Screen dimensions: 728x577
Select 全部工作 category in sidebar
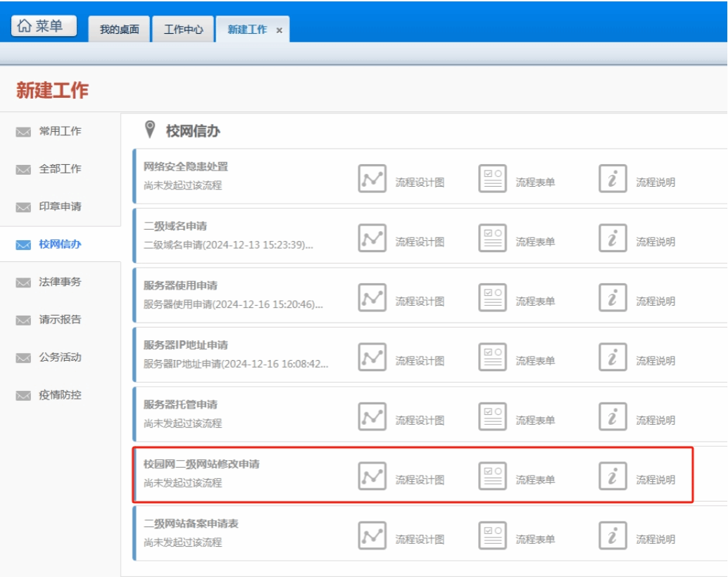60,169
